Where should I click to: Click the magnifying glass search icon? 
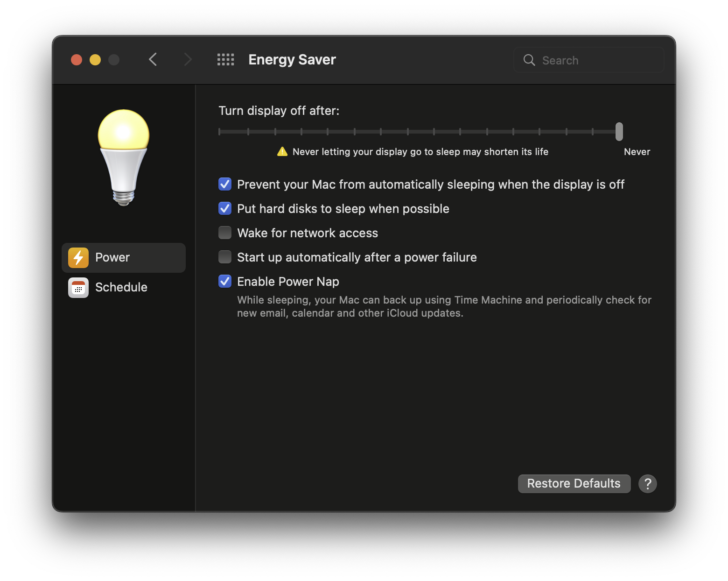pos(529,60)
